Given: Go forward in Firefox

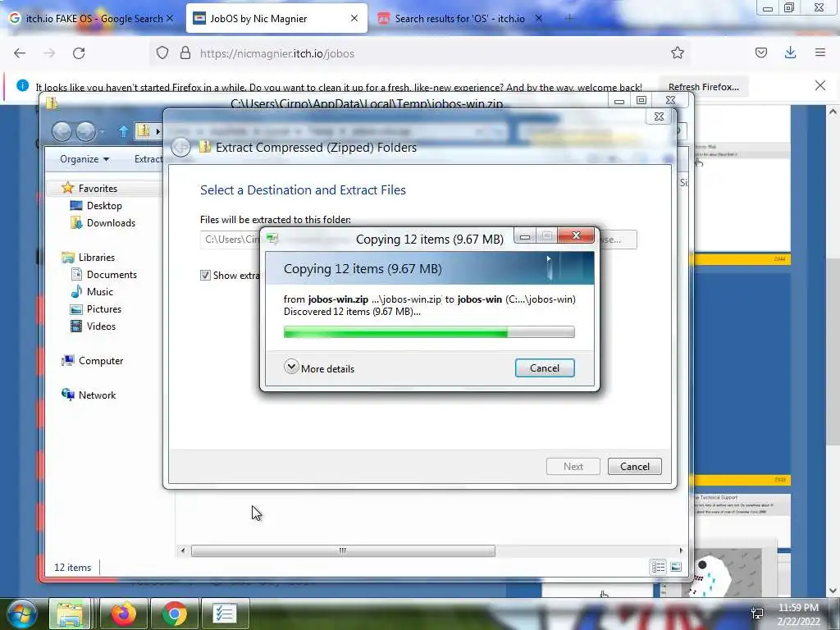Looking at the screenshot, I should coord(49,53).
